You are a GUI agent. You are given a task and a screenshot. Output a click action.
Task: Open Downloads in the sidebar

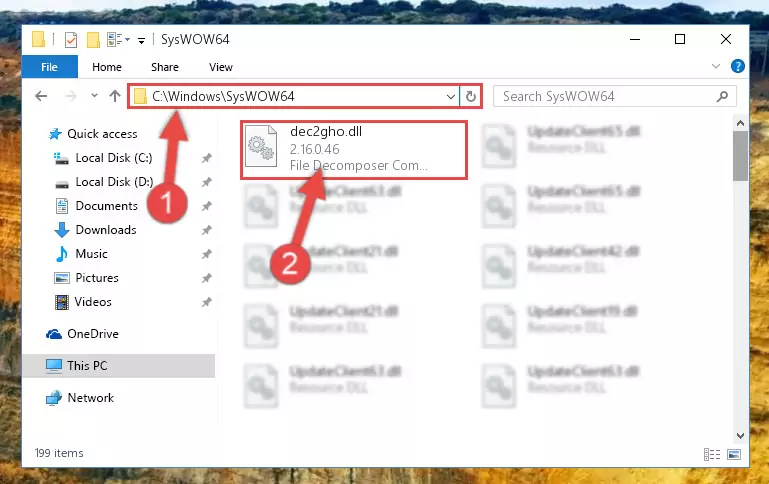[x=106, y=230]
